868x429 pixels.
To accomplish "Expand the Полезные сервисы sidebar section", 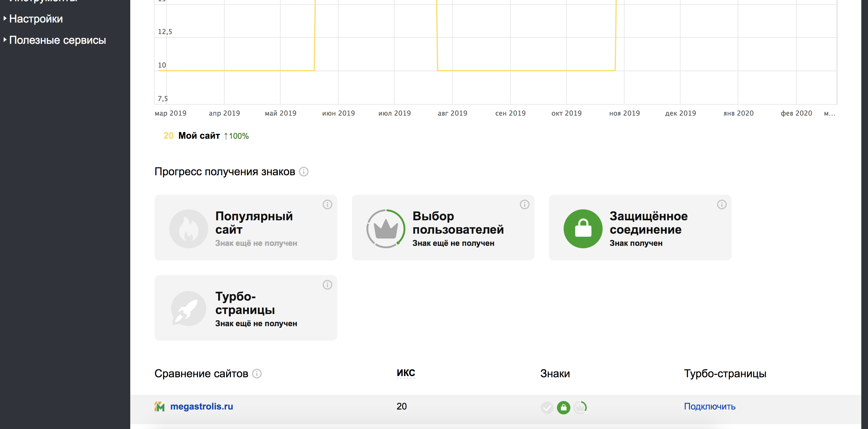I will [x=57, y=40].
